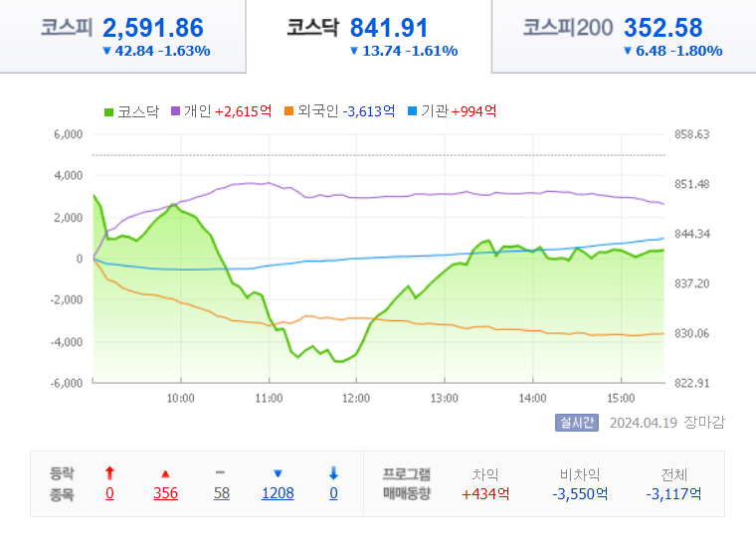Open the rising stocks link 356

165,493
